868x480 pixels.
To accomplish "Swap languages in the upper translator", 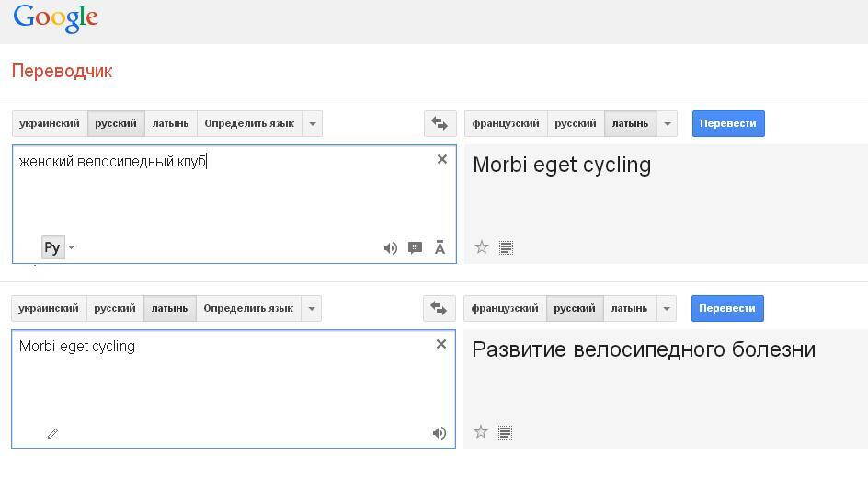I will [440, 123].
